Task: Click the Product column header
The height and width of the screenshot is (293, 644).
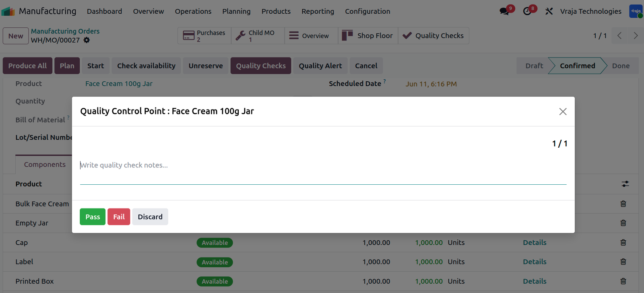Action: tap(29, 184)
